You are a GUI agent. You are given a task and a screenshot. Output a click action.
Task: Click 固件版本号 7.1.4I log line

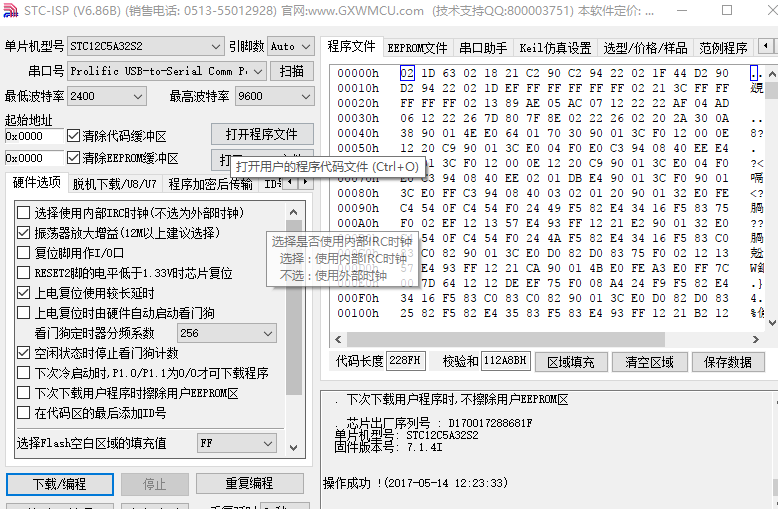point(388,447)
